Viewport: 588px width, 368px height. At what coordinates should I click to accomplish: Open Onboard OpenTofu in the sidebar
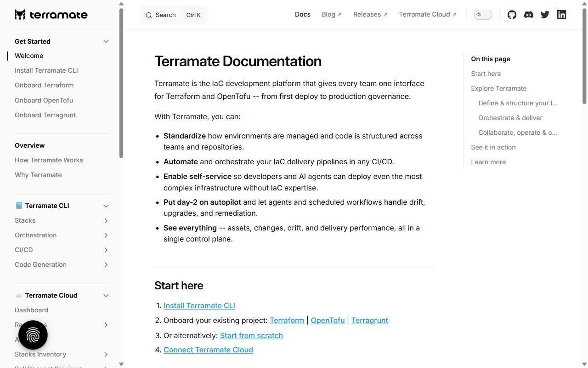[x=44, y=100]
